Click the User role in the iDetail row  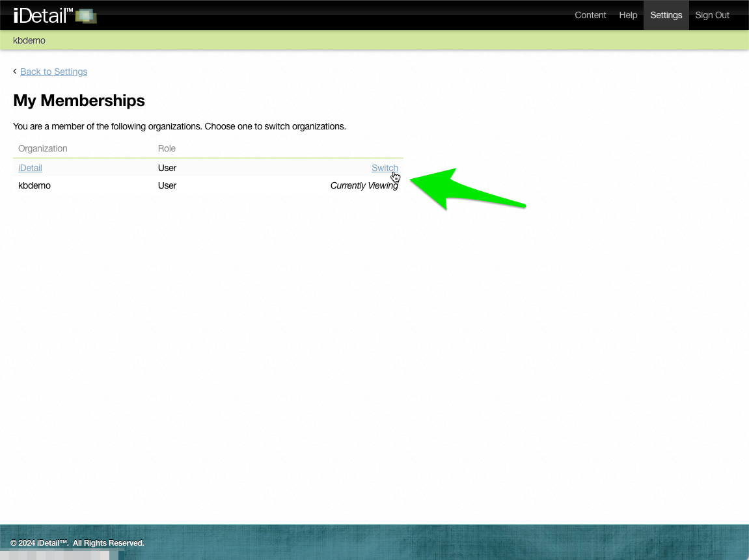click(167, 168)
